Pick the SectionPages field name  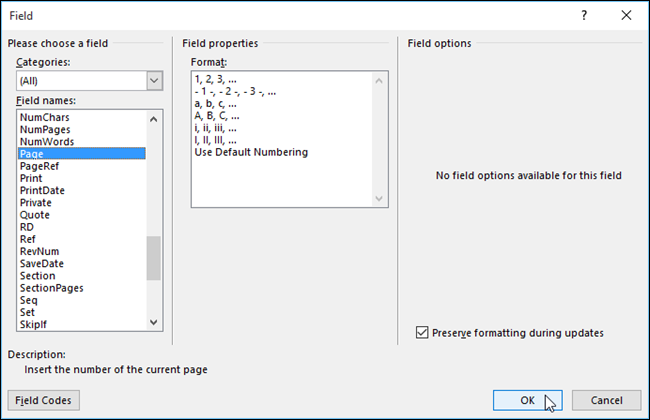click(51, 288)
